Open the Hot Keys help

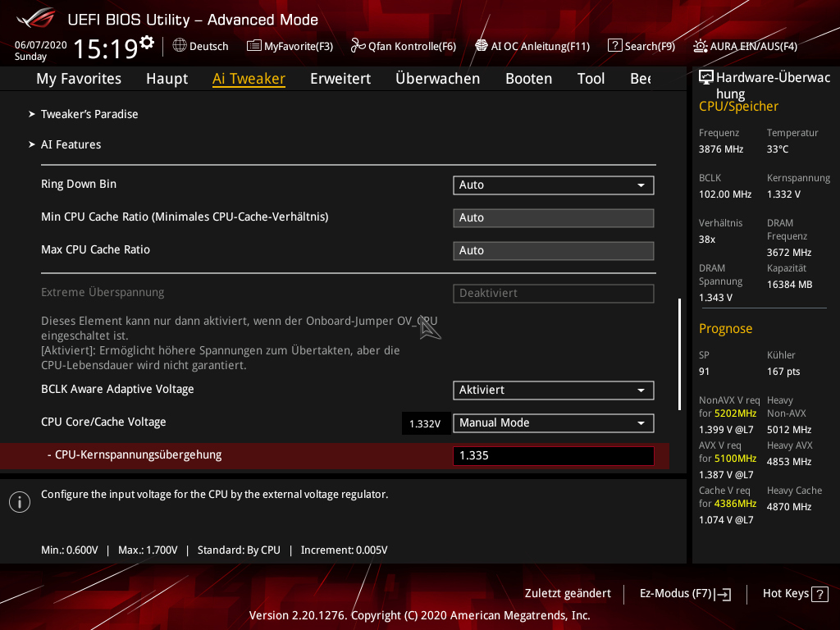point(795,594)
